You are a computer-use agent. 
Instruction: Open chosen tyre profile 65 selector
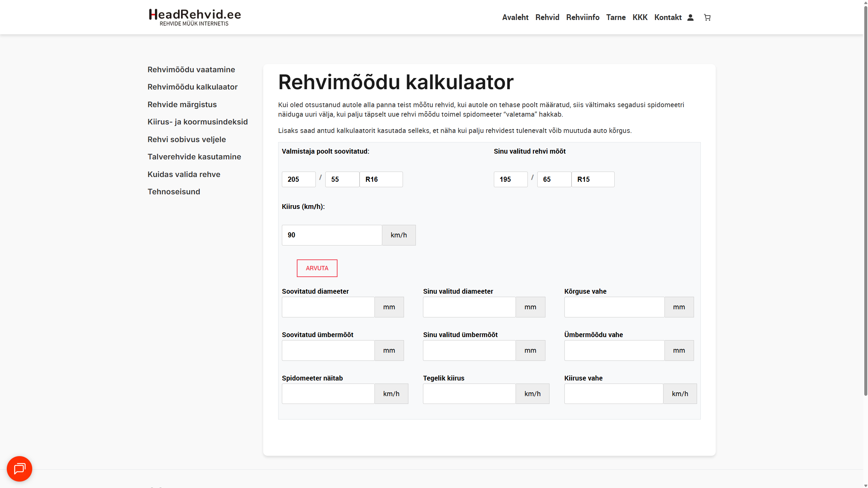coord(554,179)
